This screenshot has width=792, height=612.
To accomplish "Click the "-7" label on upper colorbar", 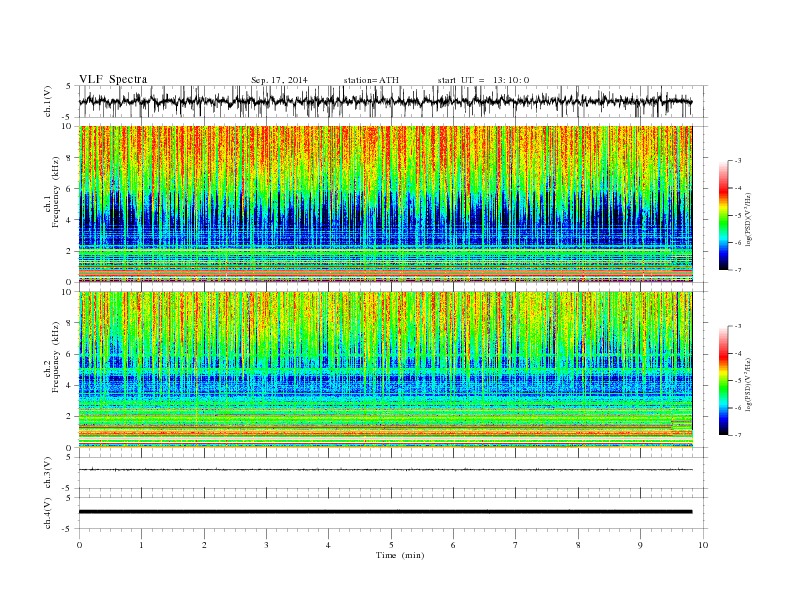I will 737,270.
